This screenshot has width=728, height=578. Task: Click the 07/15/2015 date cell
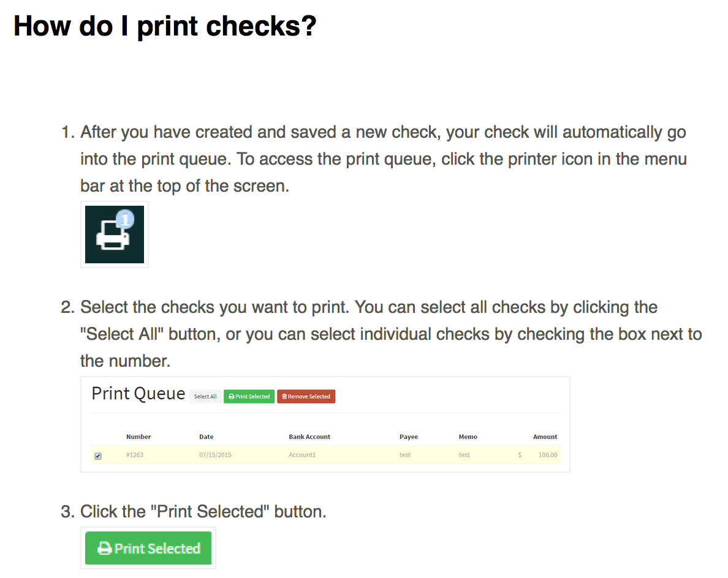[215, 455]
